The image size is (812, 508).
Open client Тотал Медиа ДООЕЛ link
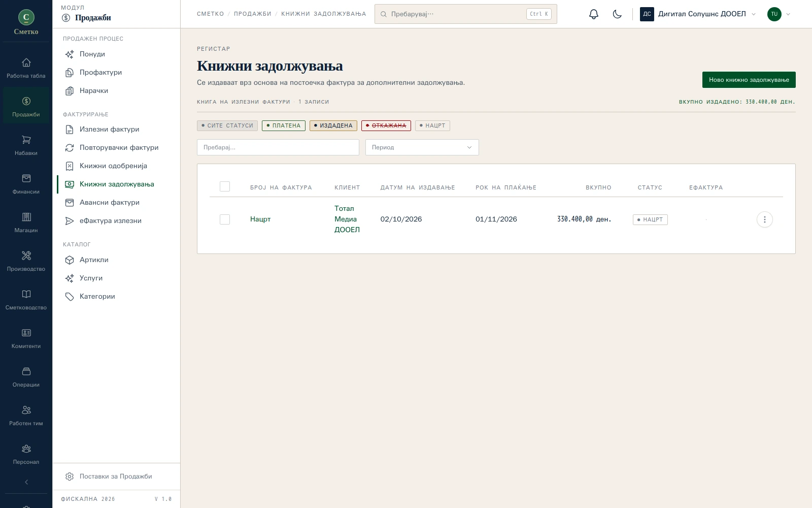tap(347, 219)
